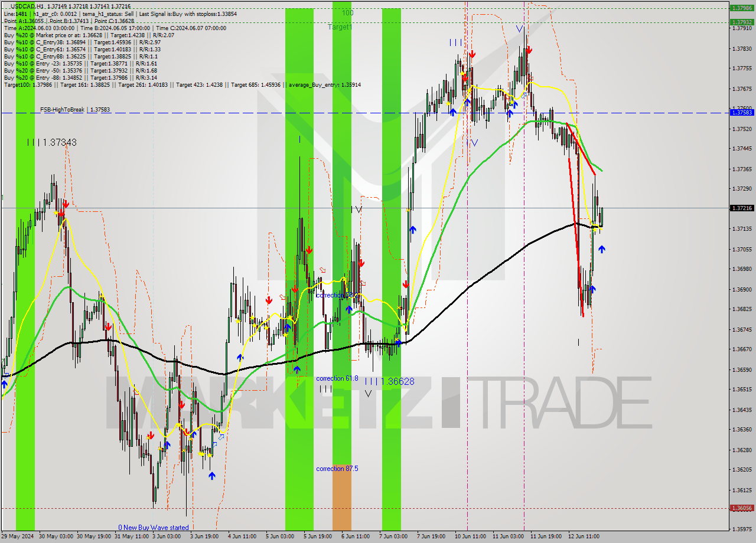Click price axis value 1.37445
Viewport: 756px width, 543px height.
pyautogui.click(x=742, y=149)
